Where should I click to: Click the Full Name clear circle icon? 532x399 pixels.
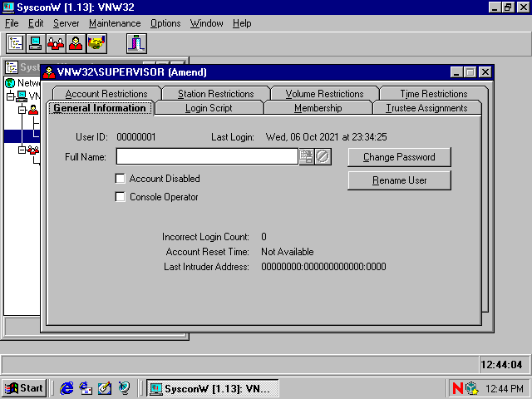[323, 157]
